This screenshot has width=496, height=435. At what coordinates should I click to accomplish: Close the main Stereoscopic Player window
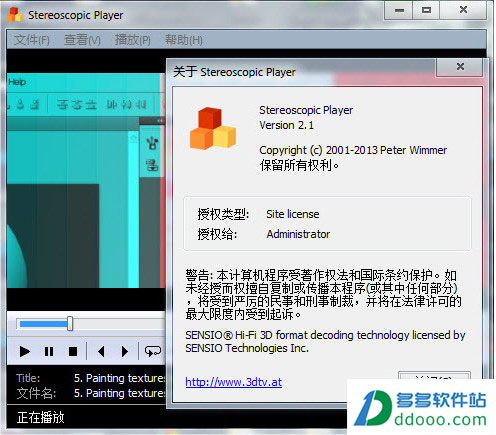click(x=463, y=10)
